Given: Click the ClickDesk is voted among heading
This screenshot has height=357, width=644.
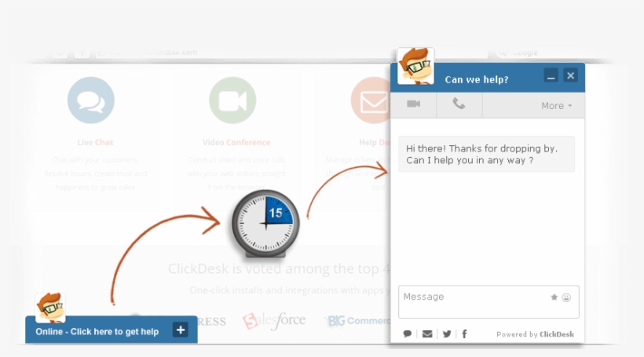Looking at the screenshot, I should click(279, 269).
